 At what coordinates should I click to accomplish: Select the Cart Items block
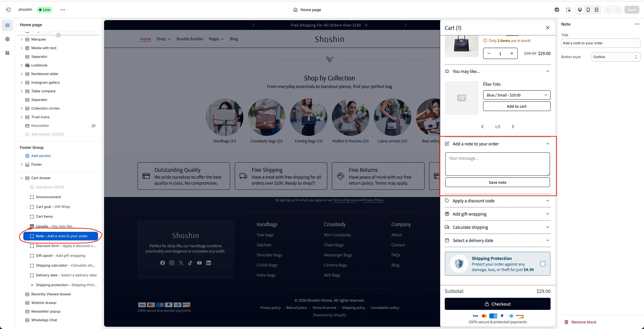44,216
